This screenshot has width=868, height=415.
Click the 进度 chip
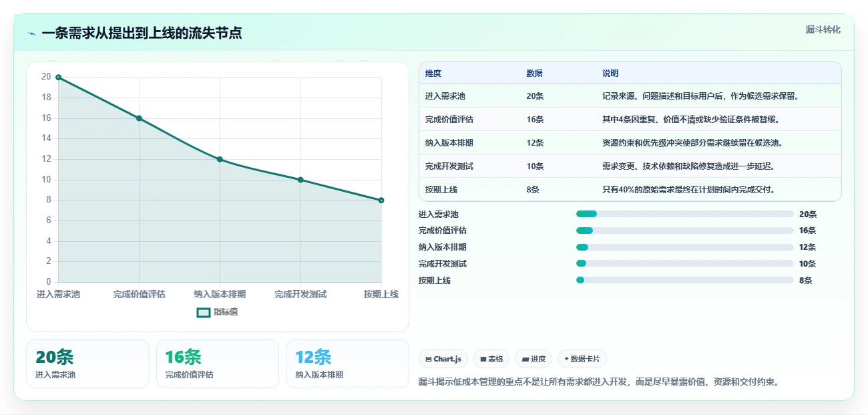pos(534,359)
